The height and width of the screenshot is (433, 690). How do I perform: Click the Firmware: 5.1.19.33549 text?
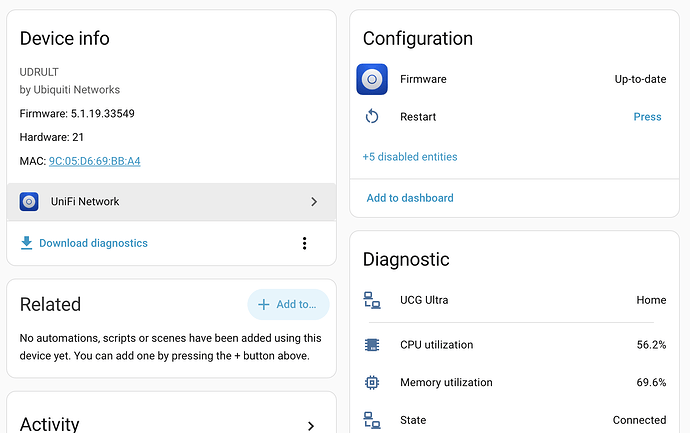click(x=77, y=114)
